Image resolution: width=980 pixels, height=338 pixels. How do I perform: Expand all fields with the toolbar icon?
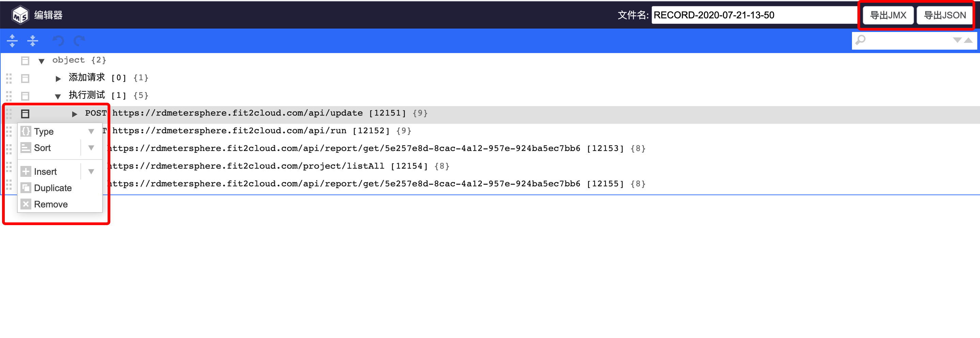(12, 41)
